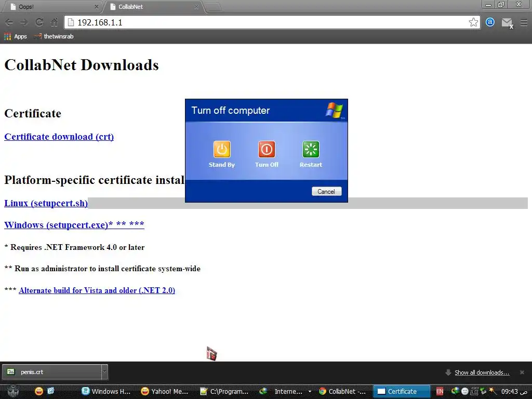
Task: Open the Apps bookmarks shortcut
Action: 15,36
